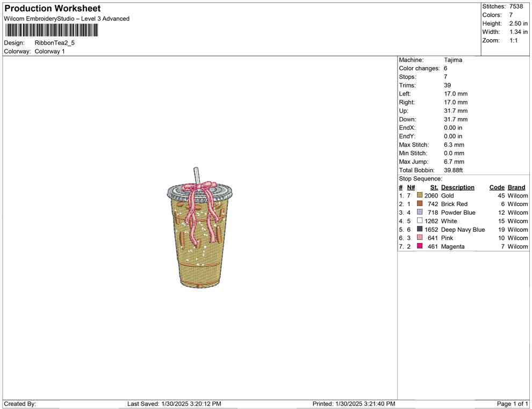Click the trims value '39'
Viewport: 532px width, 409px height.
tap(448, 85)
